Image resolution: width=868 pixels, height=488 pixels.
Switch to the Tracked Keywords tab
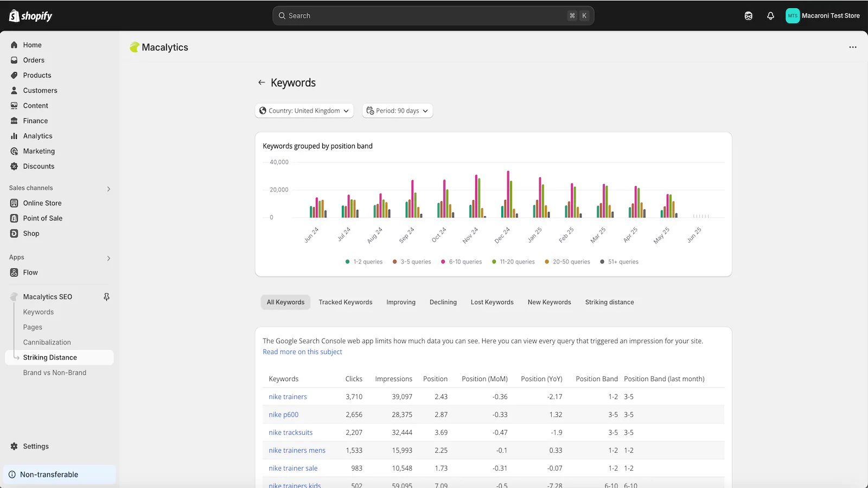pyautogui.click(x=346, y=302)
